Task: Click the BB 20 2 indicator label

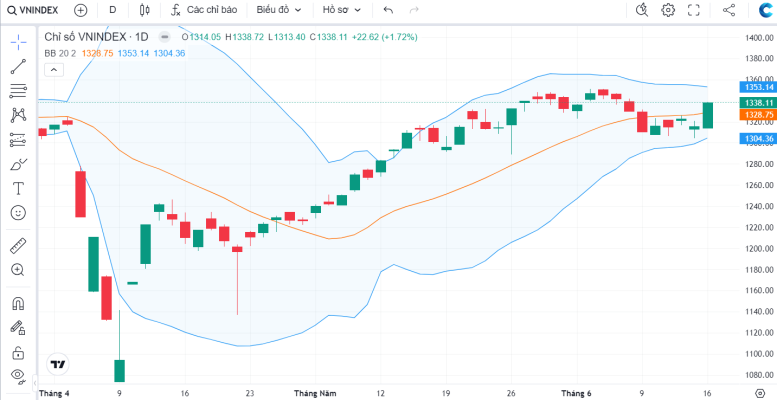Action: pos(60,53)
